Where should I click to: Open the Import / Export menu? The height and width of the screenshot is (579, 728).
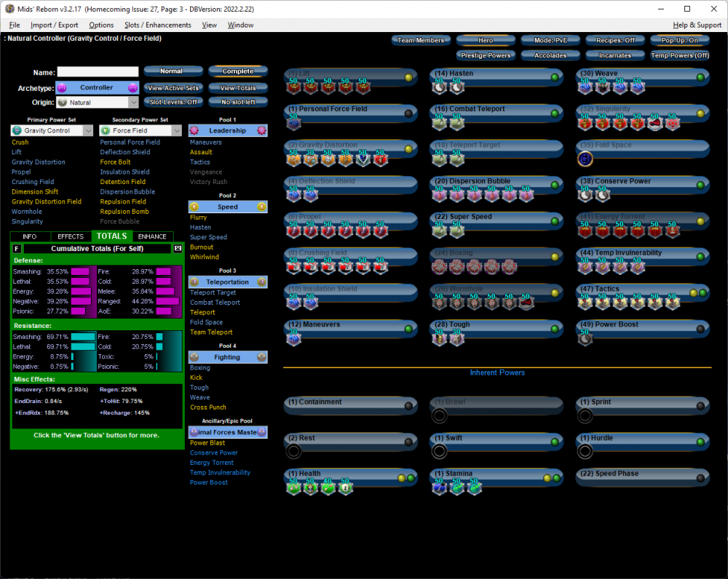click(54, 25)
